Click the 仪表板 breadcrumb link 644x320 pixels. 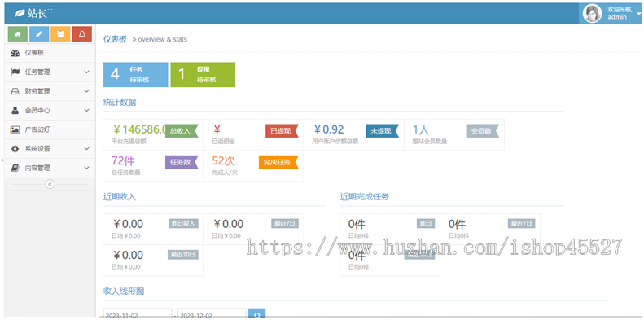click(115, 39)
